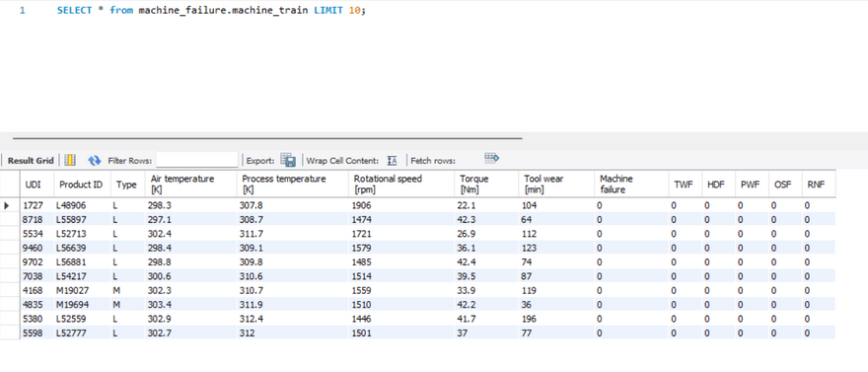Click the Tool wear [min] column header
Viewport: 868px width, 372px height.
tap(557, 185)
